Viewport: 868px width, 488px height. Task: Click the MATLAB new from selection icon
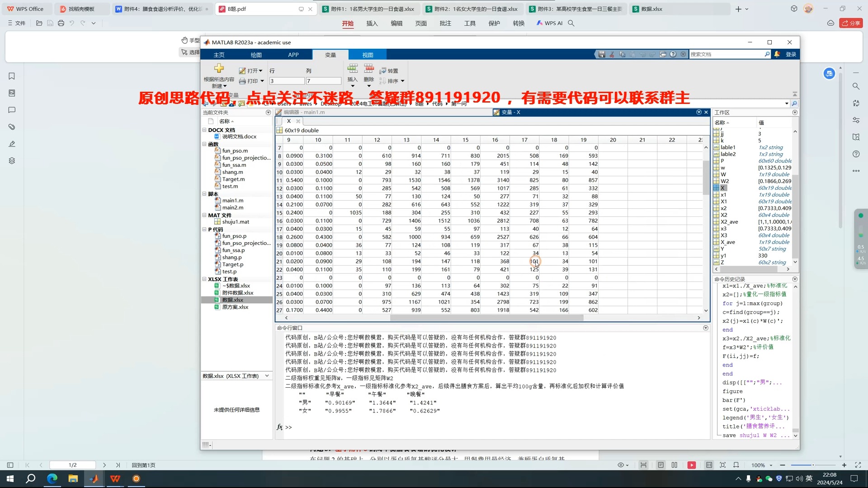(219, 68)
